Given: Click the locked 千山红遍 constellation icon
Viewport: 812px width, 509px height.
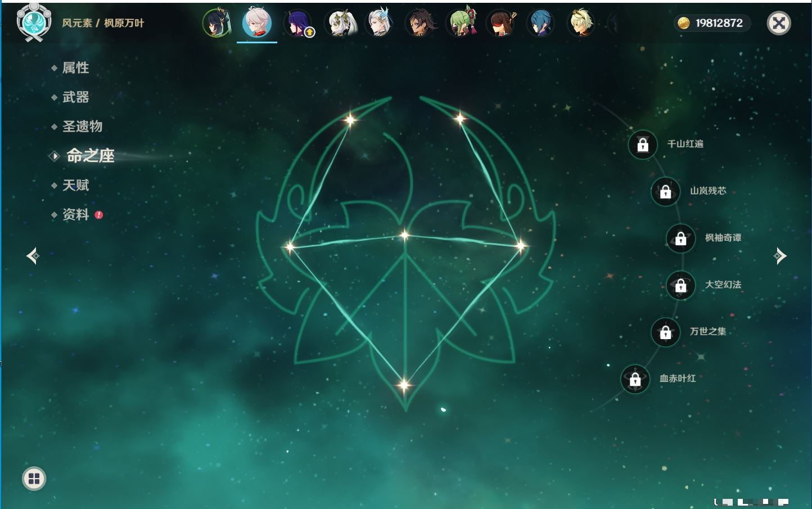Looking at the screenshot, I should [x=643, y=145].
